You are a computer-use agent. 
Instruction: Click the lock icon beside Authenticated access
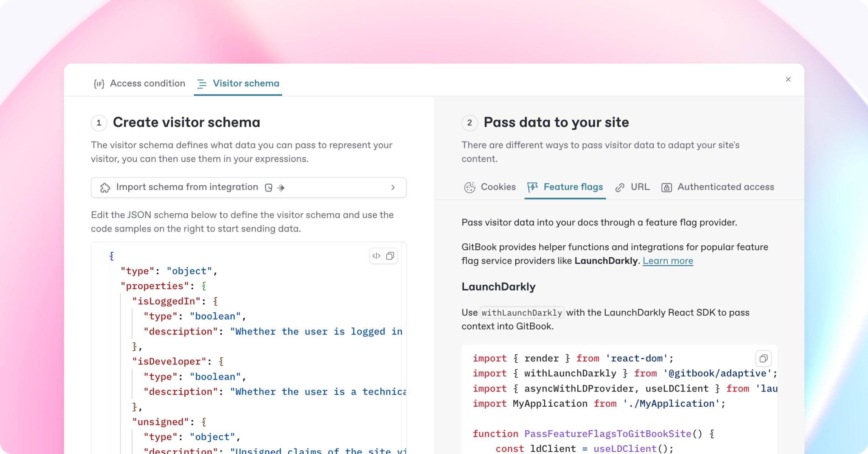(x=667, y=188)
